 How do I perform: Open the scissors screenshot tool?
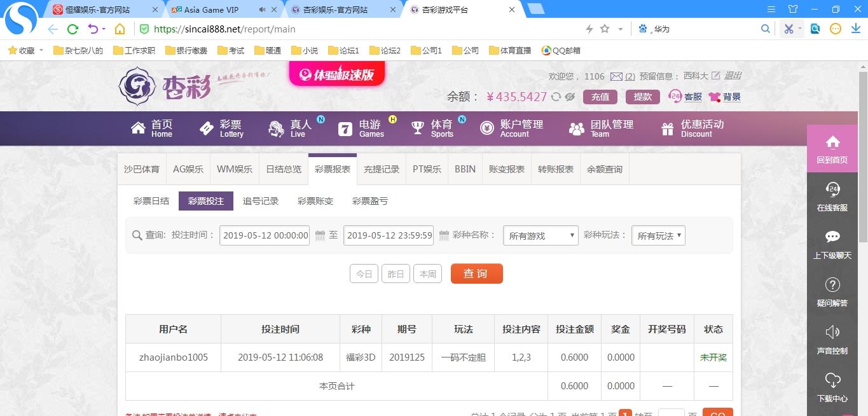[x=789, y=29]
